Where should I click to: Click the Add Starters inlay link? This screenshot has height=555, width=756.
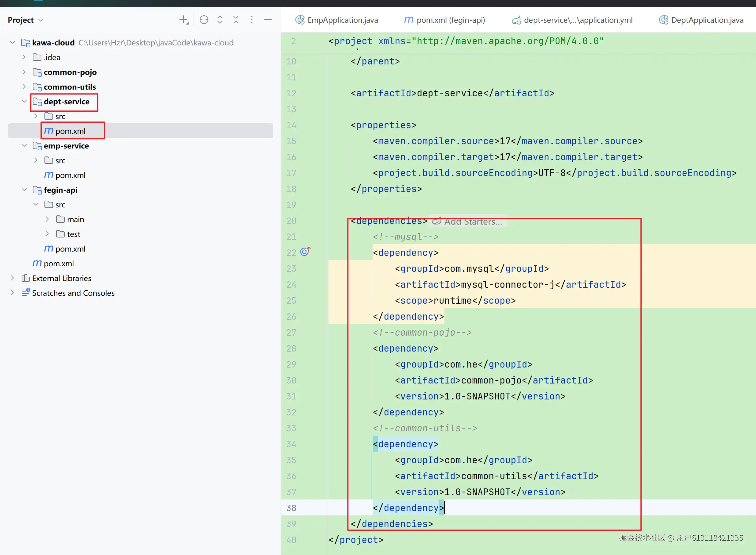tap(473, 222)
